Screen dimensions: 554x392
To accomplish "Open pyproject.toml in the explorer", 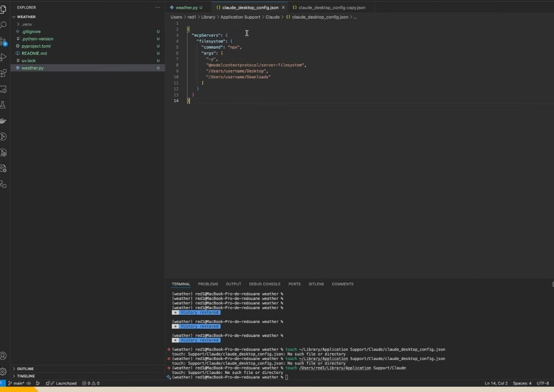I will pyautogui.click(x=36, y=46).
